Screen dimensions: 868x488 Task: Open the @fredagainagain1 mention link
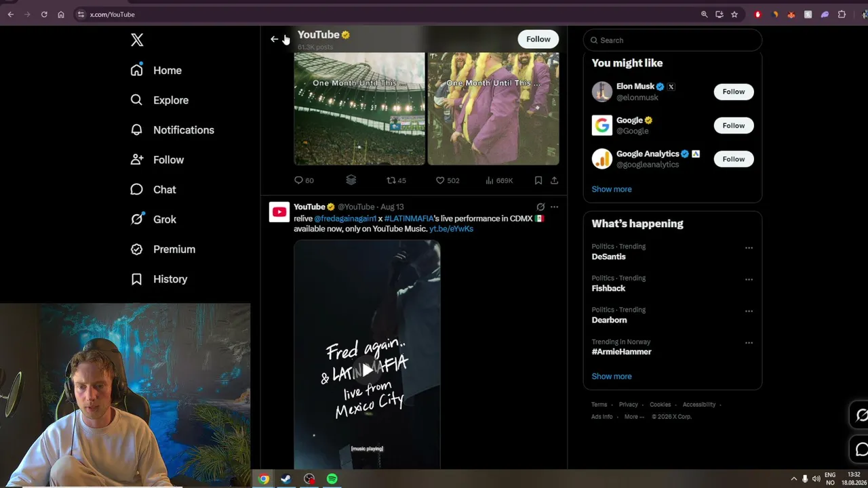(345, 219)
